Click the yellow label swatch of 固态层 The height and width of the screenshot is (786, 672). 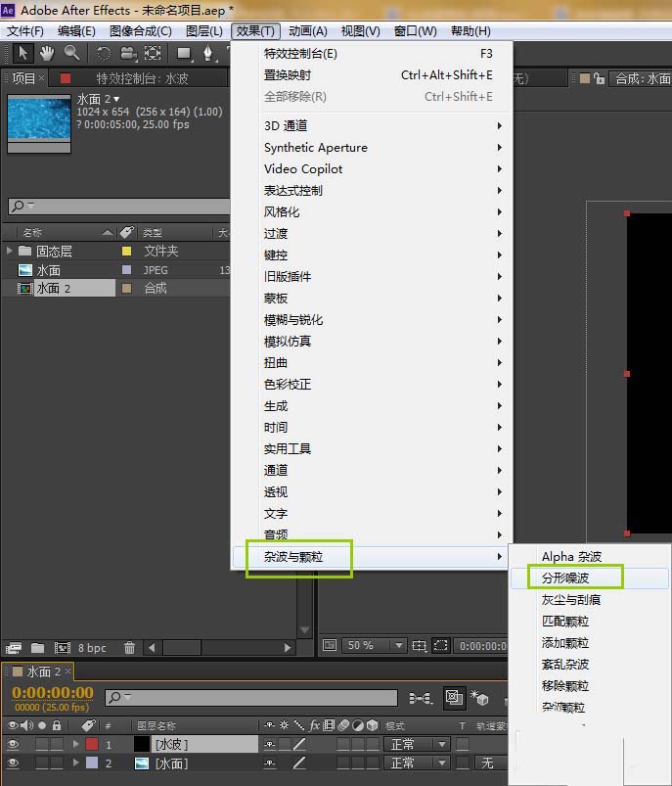[x=127, y=251]
